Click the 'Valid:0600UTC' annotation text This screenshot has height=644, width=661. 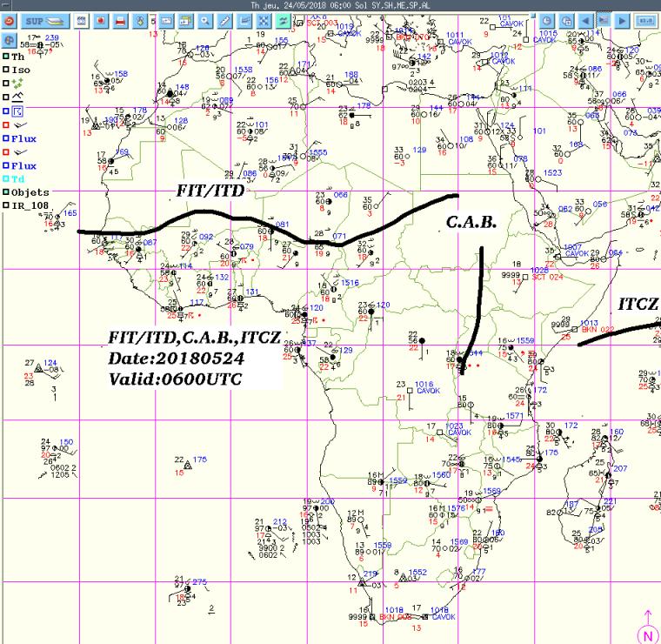176,379
